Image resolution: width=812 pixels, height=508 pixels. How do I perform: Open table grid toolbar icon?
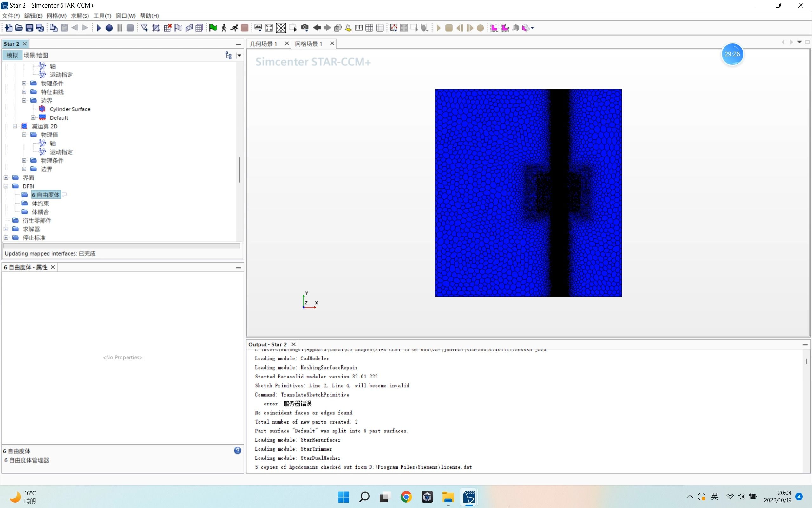coord(369,28)
